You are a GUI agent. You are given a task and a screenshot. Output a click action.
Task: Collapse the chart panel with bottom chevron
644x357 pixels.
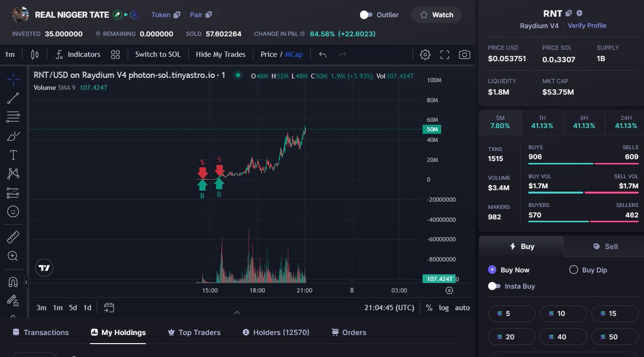[237, 312]
